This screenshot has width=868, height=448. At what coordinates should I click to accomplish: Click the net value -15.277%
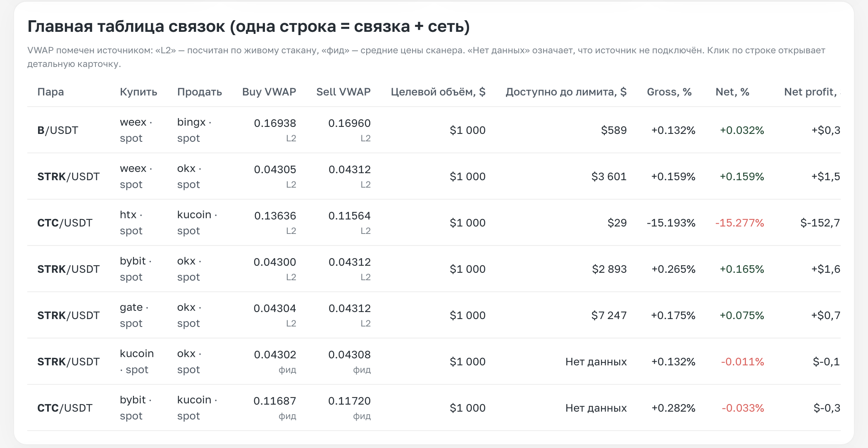pos(740,223)
